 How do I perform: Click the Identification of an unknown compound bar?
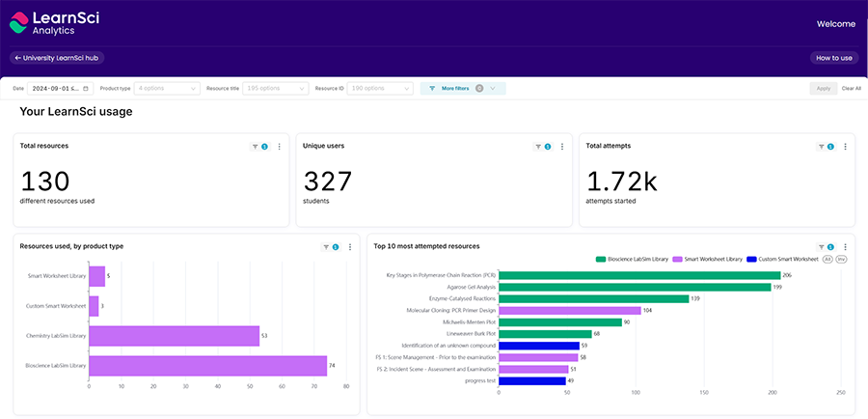[539, 346]
